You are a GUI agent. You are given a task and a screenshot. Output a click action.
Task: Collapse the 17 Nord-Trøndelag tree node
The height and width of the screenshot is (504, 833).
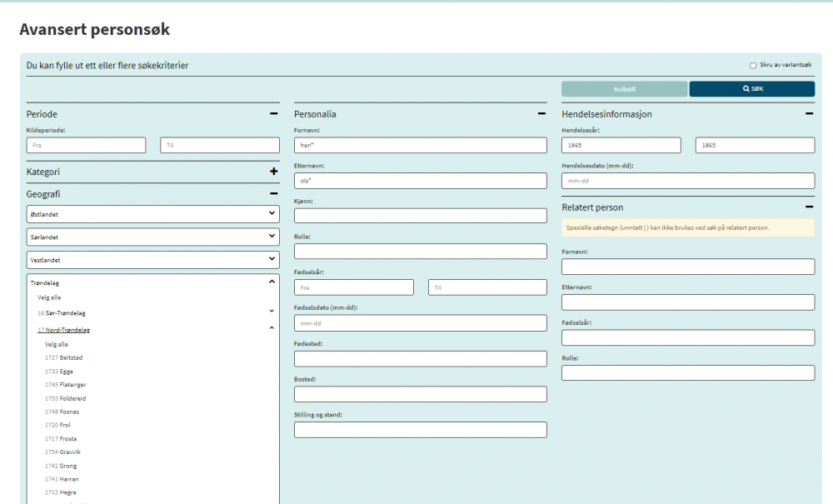271,328
